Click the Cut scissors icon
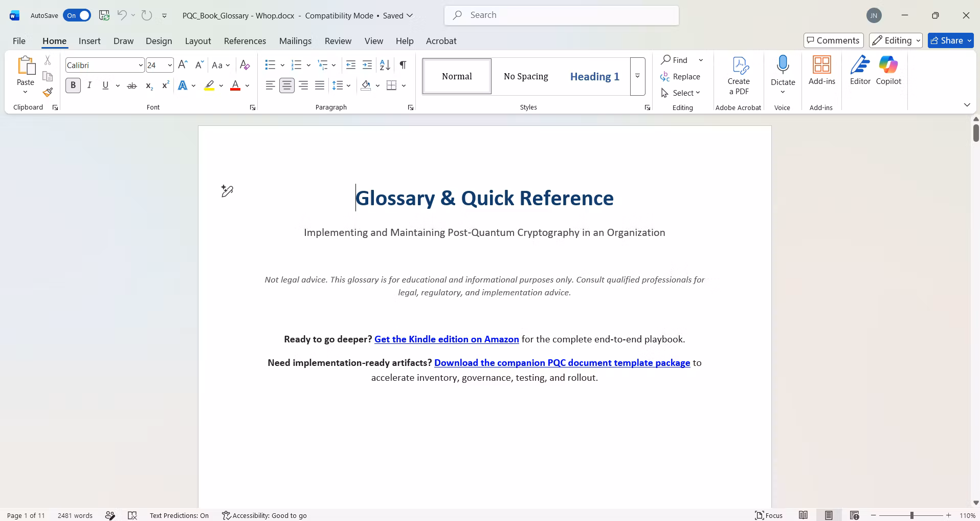Viewport: 980px width, 521px height. (x=48, y=60)
